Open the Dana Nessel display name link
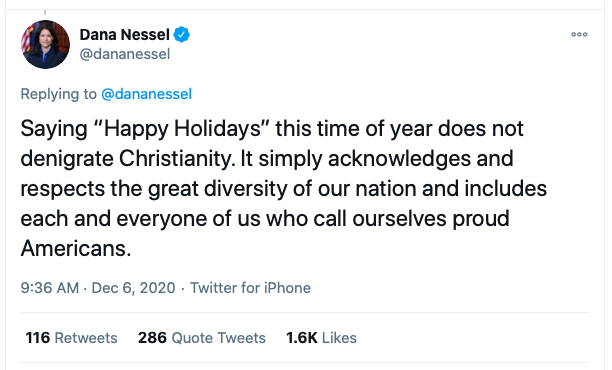Image resolution: width=612 pixels, height=370 pixels. pyautogui.click(x=125, y=34)
